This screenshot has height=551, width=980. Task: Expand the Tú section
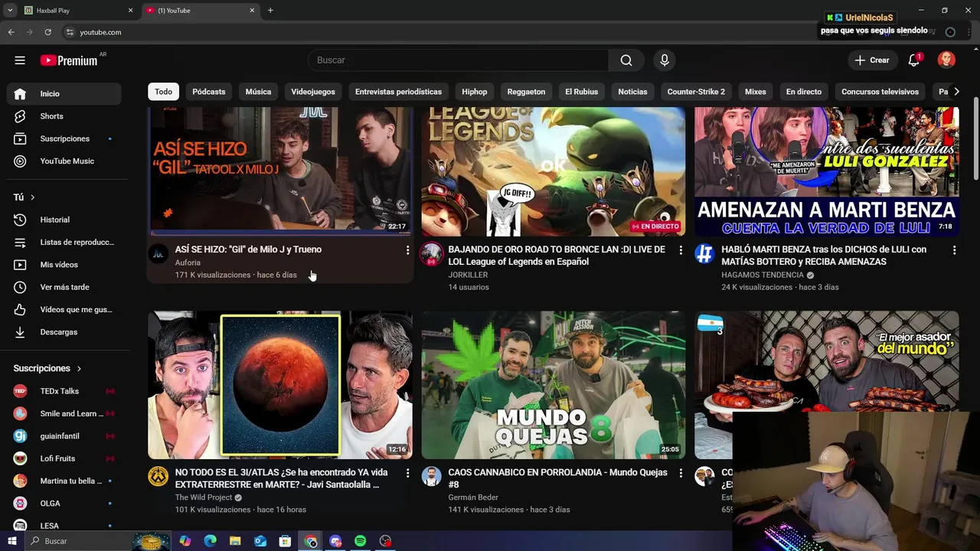click(x=24, y=197)
